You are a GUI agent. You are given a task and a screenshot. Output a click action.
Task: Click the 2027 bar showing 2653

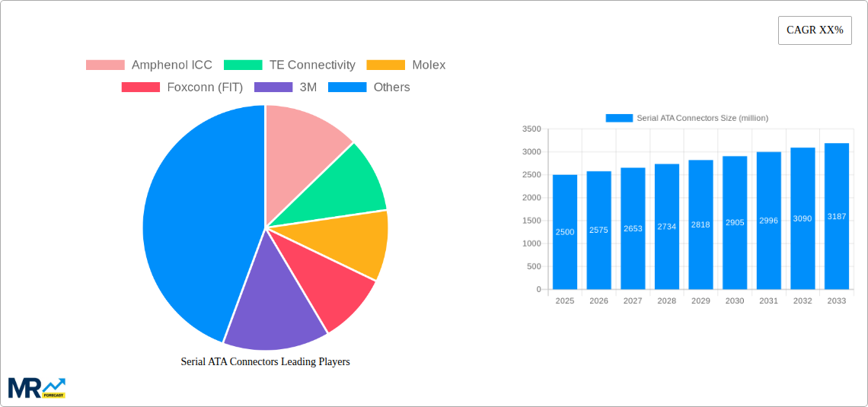pos(633,228)
